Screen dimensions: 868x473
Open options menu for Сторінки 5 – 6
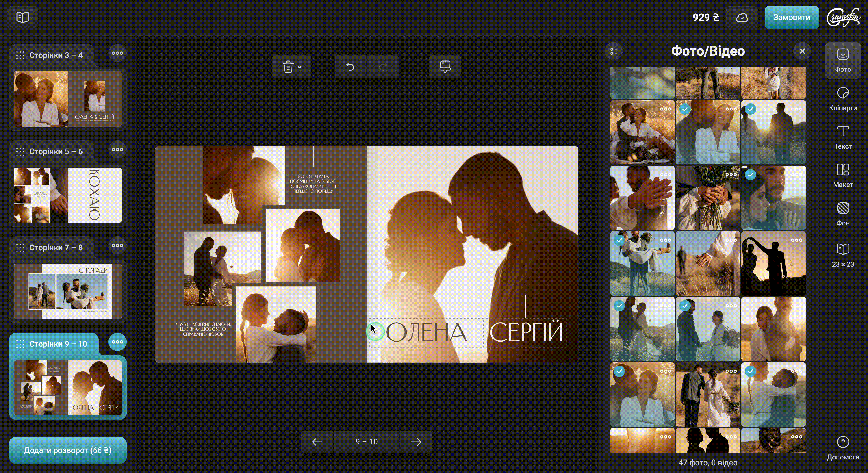pyautogui.click(x=117, y=149)
